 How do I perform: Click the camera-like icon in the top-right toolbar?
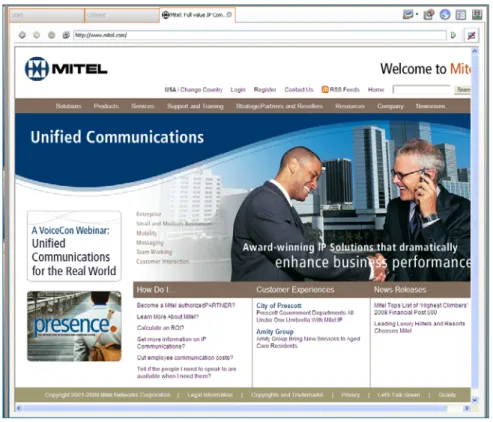click(429, 15)
